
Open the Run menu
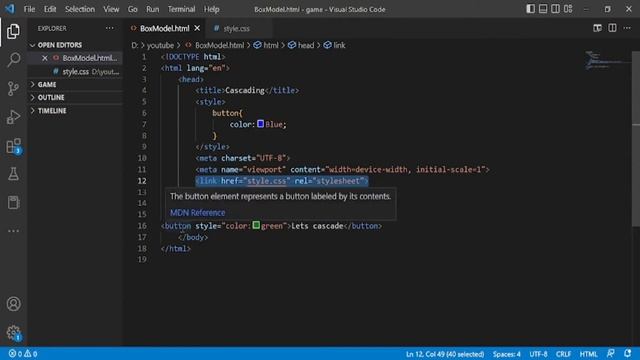coord(153,9)
